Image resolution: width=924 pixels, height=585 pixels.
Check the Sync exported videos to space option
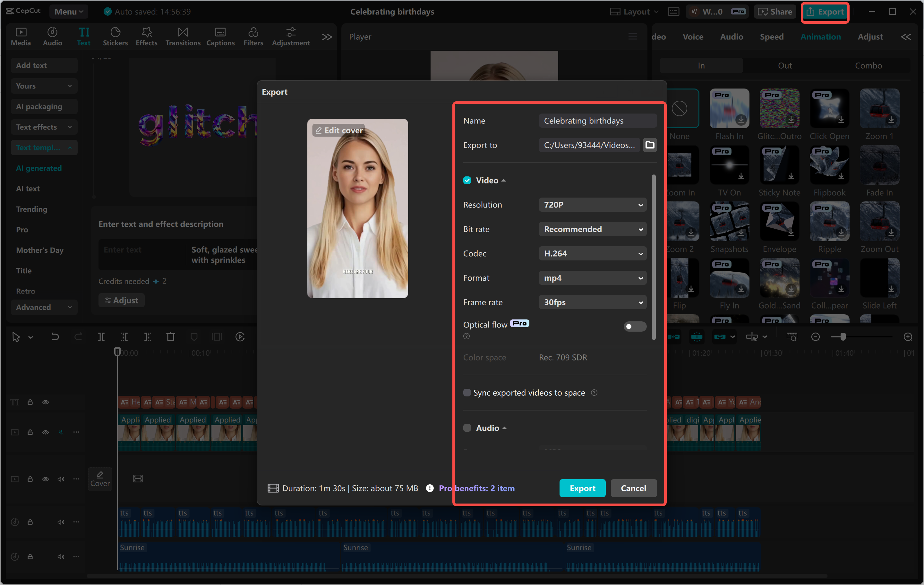pyautogui.click(x=467, y=393)
